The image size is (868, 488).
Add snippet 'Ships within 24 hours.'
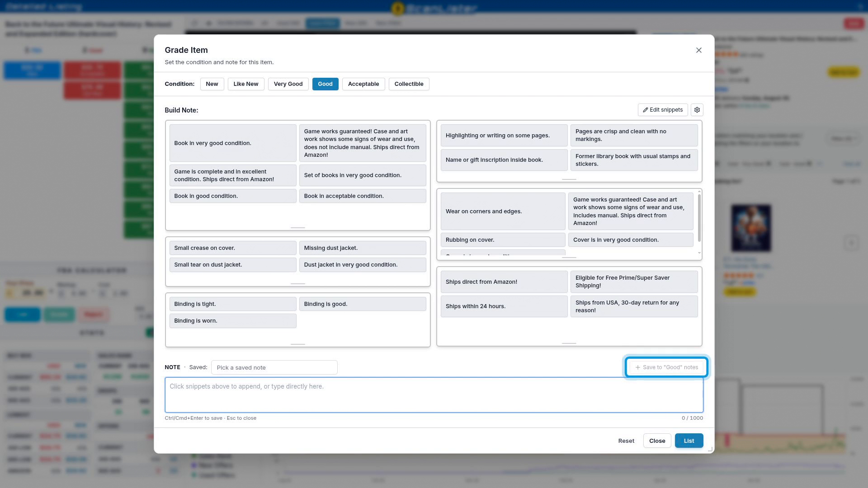pyautogui.click(x=504, y=306)
